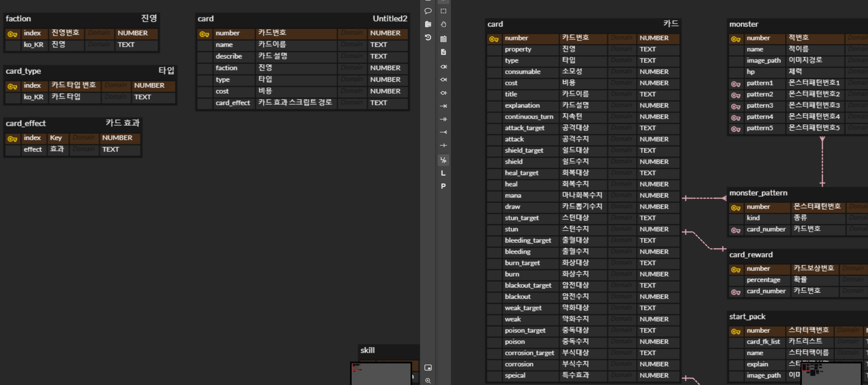The image size is (868, 385).
Task: Select the single one relationship icon
Action: pyautogui.click(x=443, y=145)
